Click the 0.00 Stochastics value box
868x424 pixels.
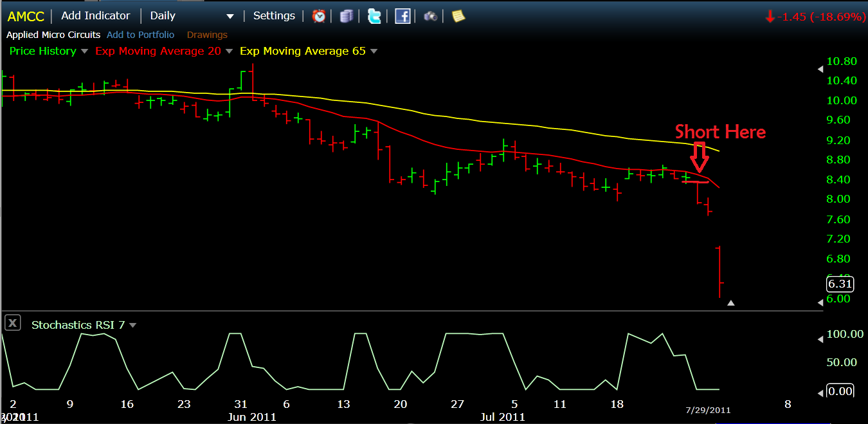click(x=840, y=391)
